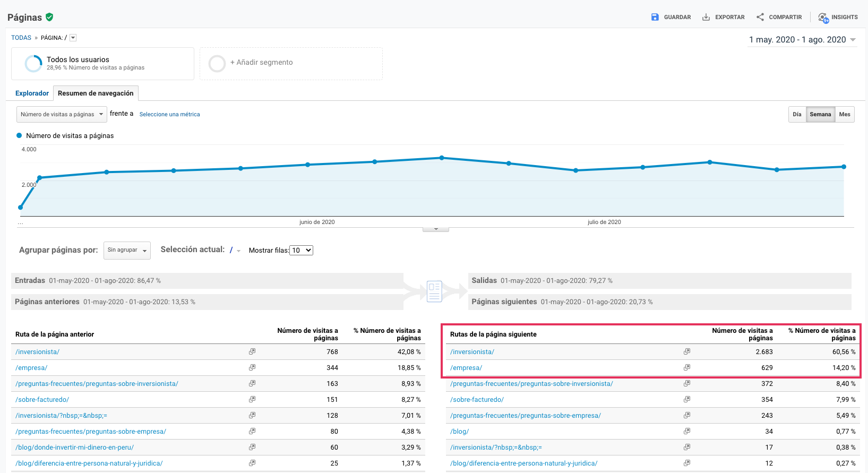Open the date range 1 may. 2020 dropdown
The image size is (868, 473).
802,40
